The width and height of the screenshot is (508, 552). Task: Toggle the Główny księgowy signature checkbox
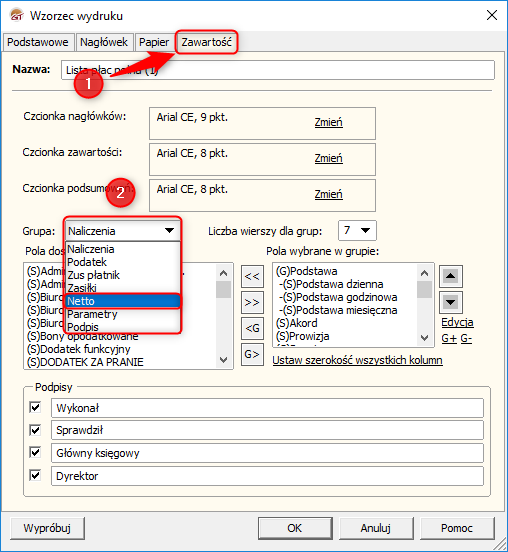pos(35,452)
